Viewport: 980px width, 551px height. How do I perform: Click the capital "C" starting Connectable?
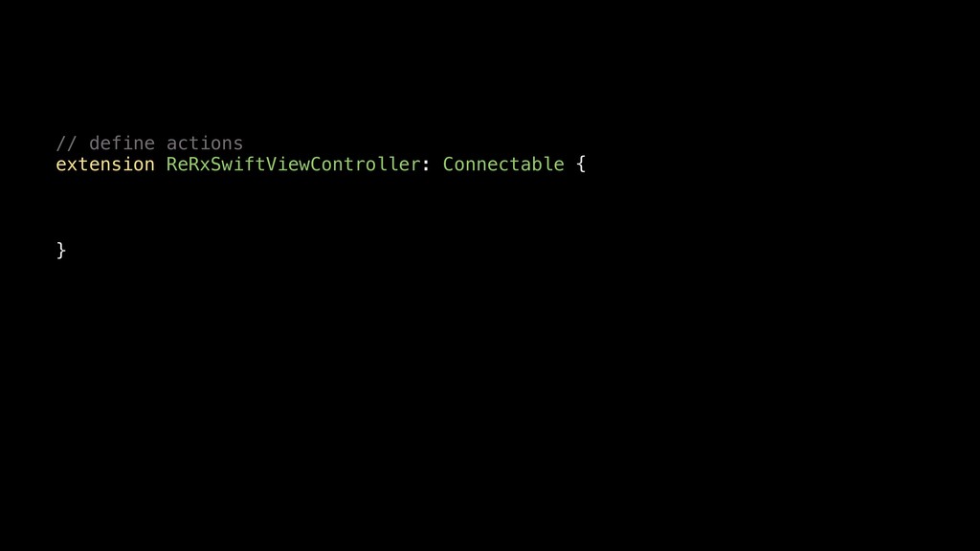click(x=448, y=165)
